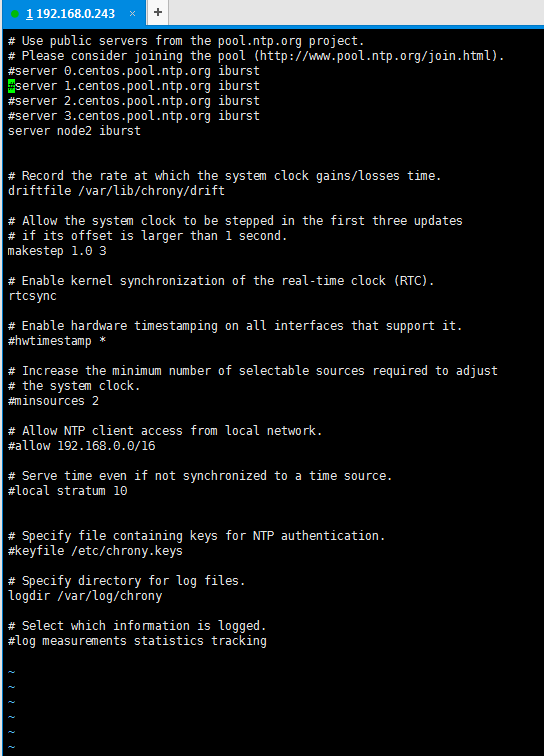Click the line 'server node2 iburst'
This screenshot has height=756, width=544.
click(x=74, y=131)
